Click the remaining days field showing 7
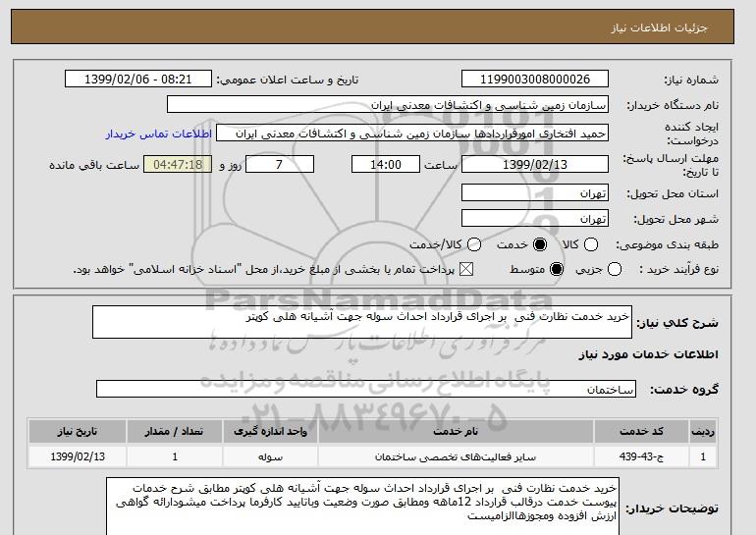This screenshot has height=535, width=756. [x=280, y=164]
